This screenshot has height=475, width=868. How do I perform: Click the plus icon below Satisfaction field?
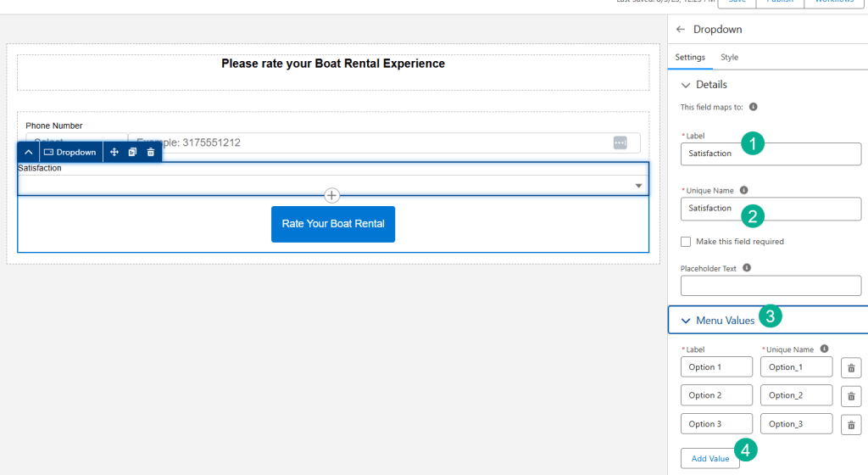click(x=332, y=196)
